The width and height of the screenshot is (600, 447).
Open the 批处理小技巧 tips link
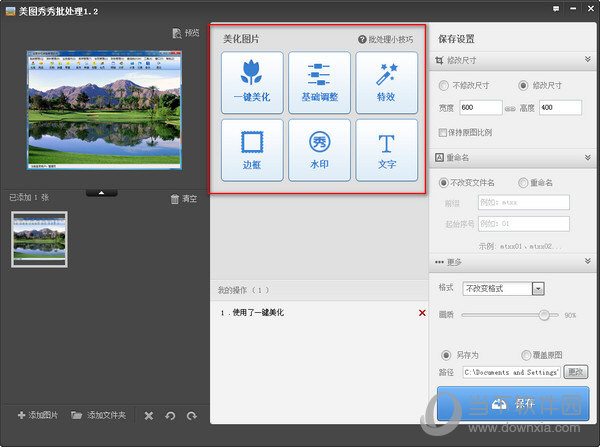(386, 39)
